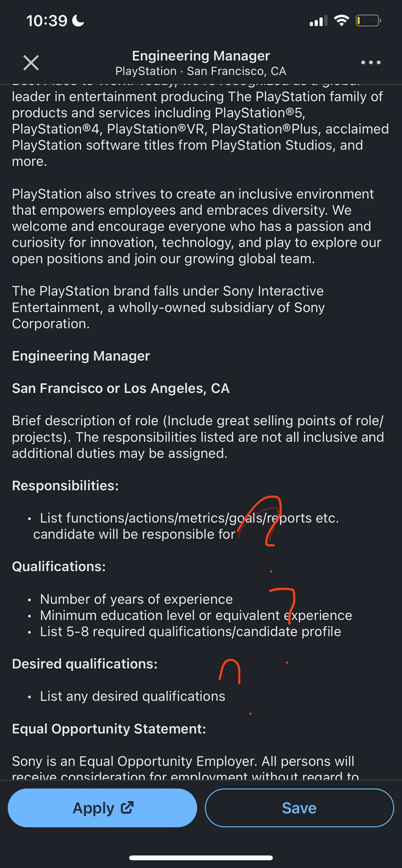Tap the PlayStation · San Francisco, CA subtitle
The image size is (402, 868).
(201, 71)
